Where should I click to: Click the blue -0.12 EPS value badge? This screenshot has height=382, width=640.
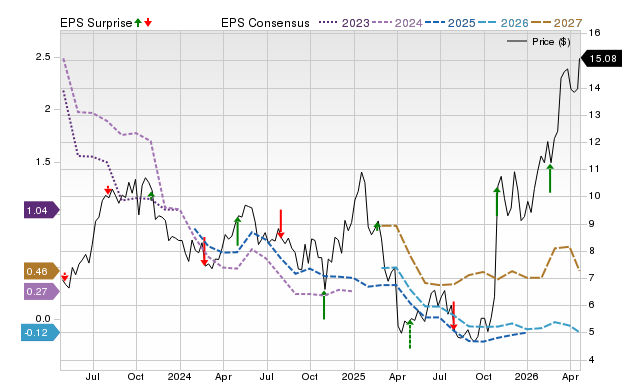tap(40, 333)
